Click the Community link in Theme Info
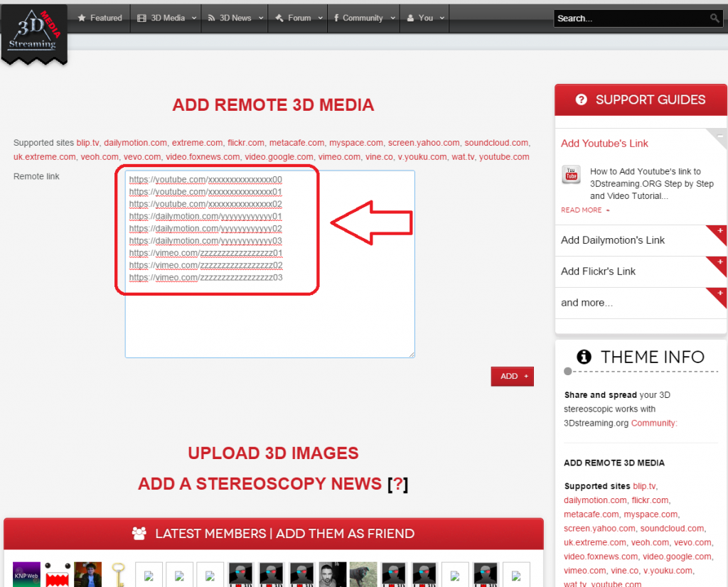This screenshot has height=587, width=728. pos(654,423)
